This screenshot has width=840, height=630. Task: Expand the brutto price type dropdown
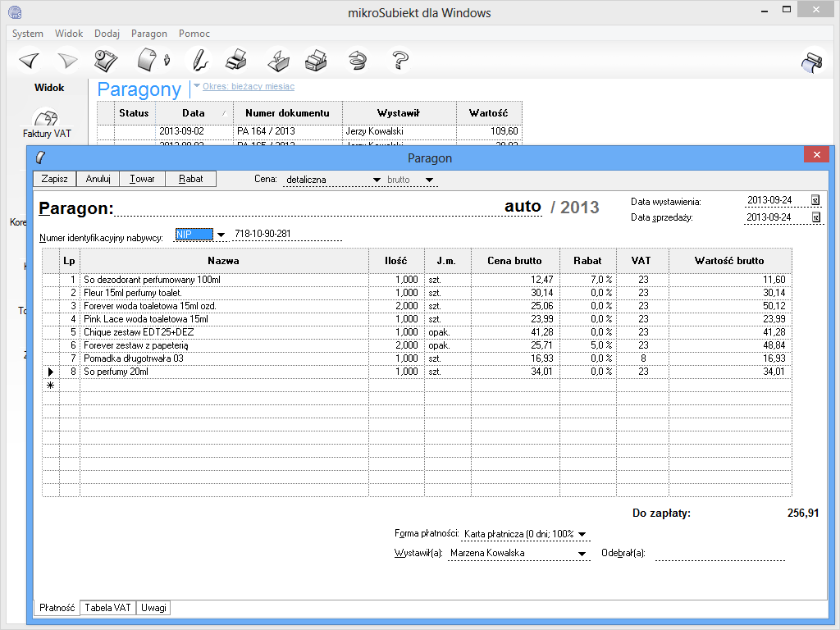pos(428,180)
